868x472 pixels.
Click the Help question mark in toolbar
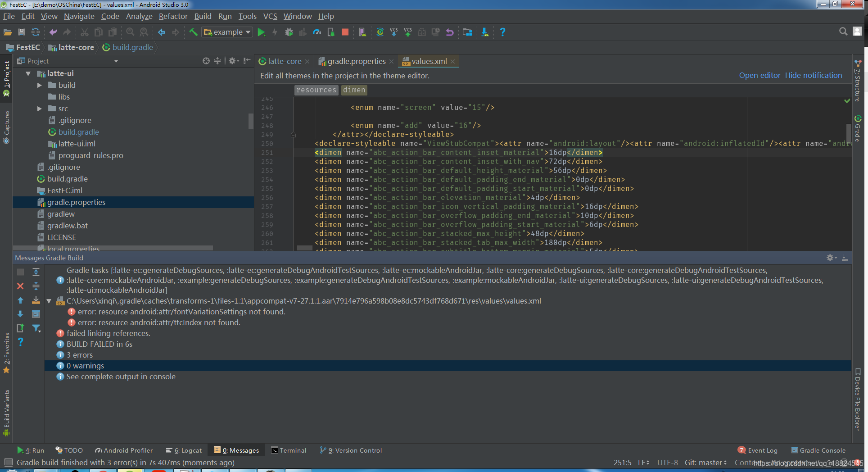pos(502,32)
